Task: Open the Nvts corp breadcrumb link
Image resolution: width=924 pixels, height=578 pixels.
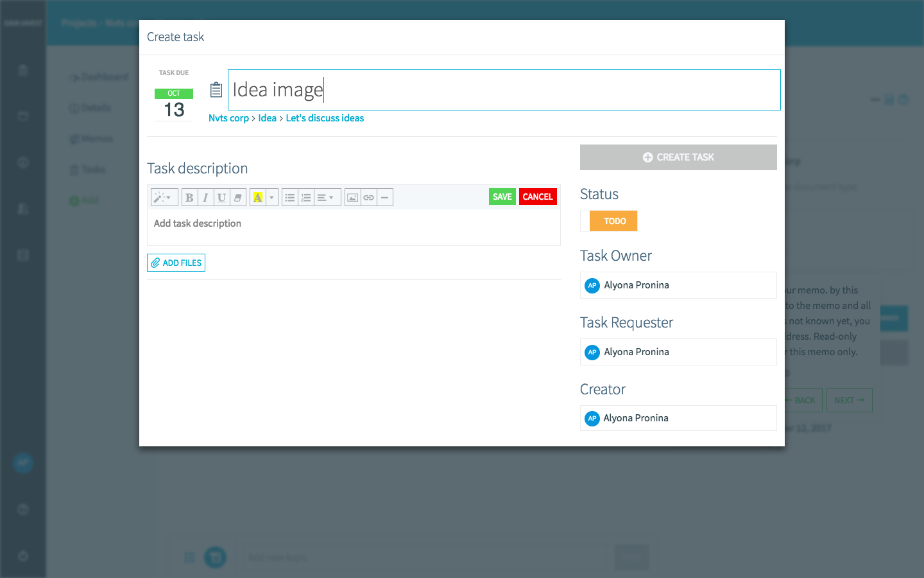Action: [x=228, y=118]
